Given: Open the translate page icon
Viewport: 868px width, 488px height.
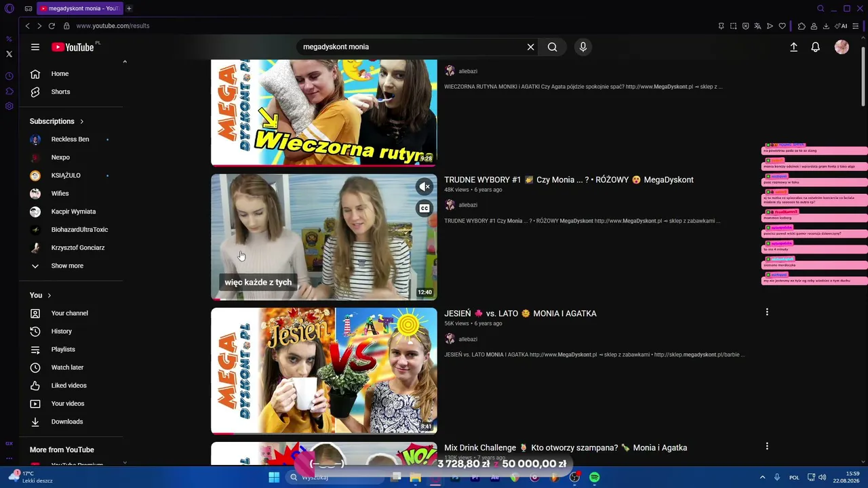Looking at the screenshot, I should point(757,26).
